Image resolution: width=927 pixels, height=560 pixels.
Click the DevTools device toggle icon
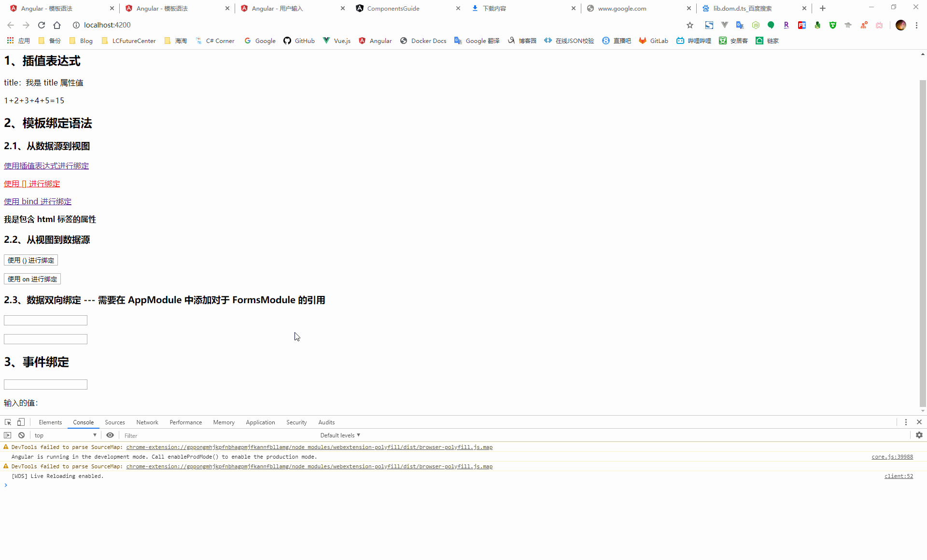point(20,422)
